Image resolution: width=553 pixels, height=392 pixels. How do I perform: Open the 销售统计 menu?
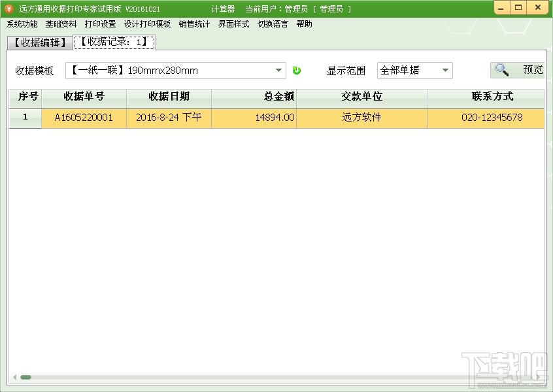click(194, 24)
